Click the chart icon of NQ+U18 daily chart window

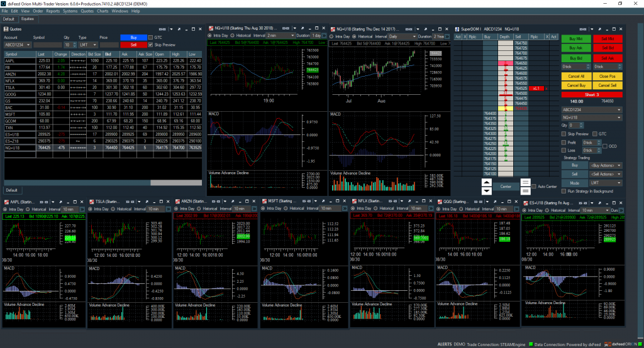click(333, 29)
